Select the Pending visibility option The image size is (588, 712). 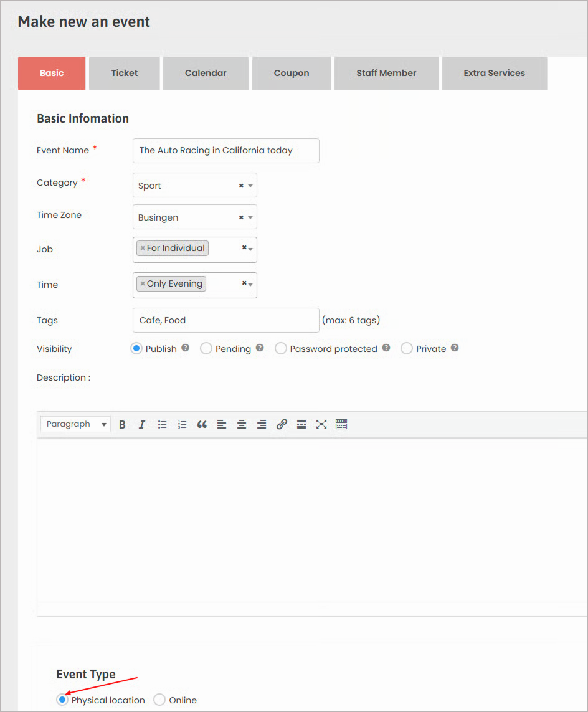(x=206, y=349)
